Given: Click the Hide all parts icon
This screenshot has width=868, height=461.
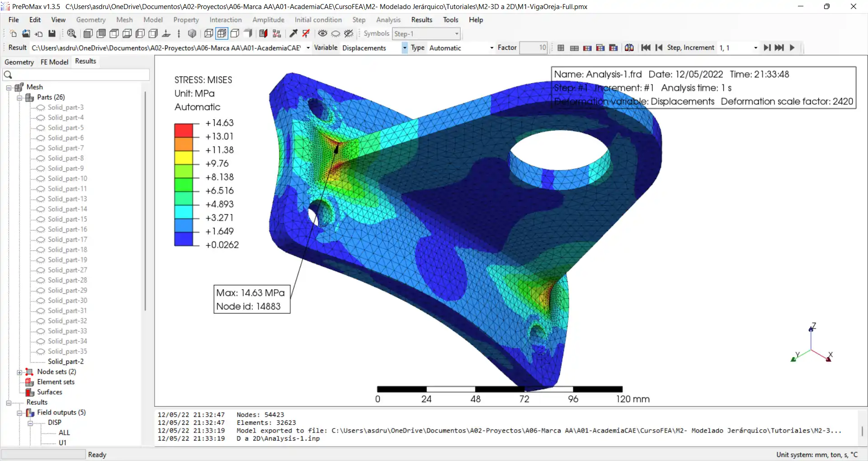Looking at the screenshot, I should pyautogui.click(x=335, y=33).
